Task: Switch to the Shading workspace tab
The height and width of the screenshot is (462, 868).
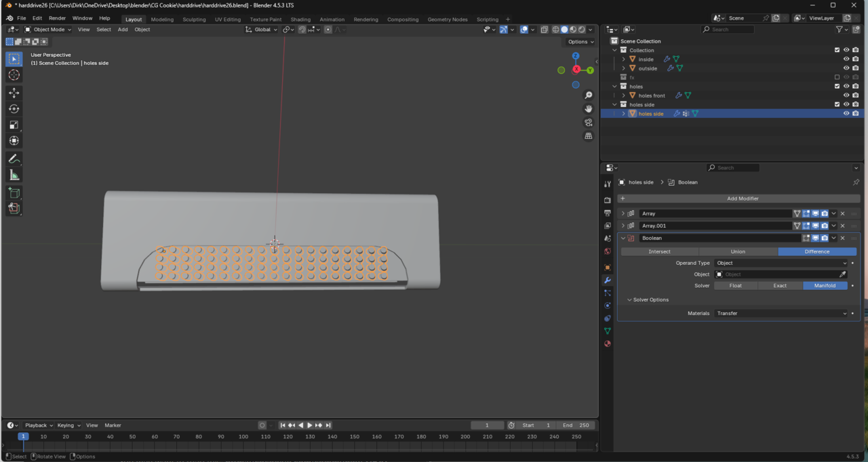Action: tap(300, 20)
